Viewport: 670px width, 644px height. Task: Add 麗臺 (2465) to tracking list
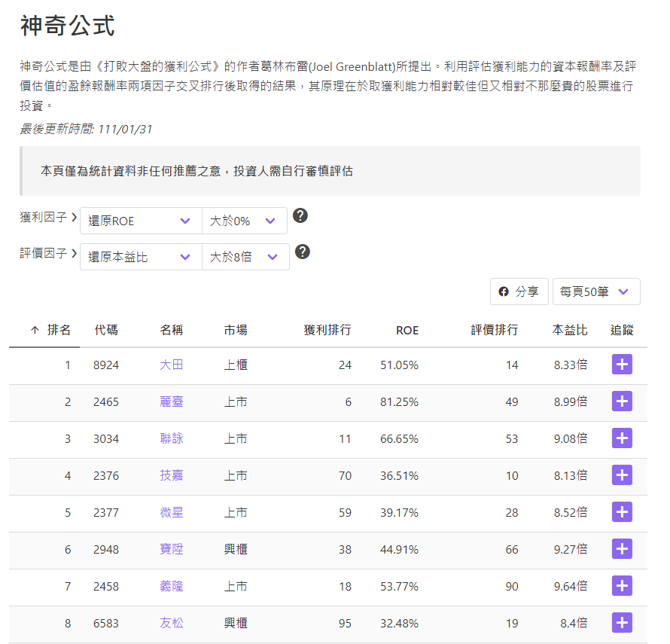pos(622,401)
